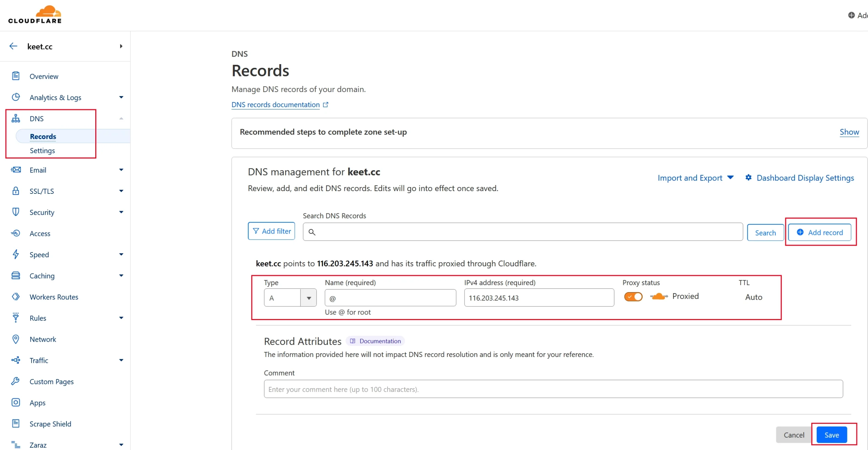This screenshot has width=868, height=450.
Task: Click the Search DNS Records field
Action: 523,232
